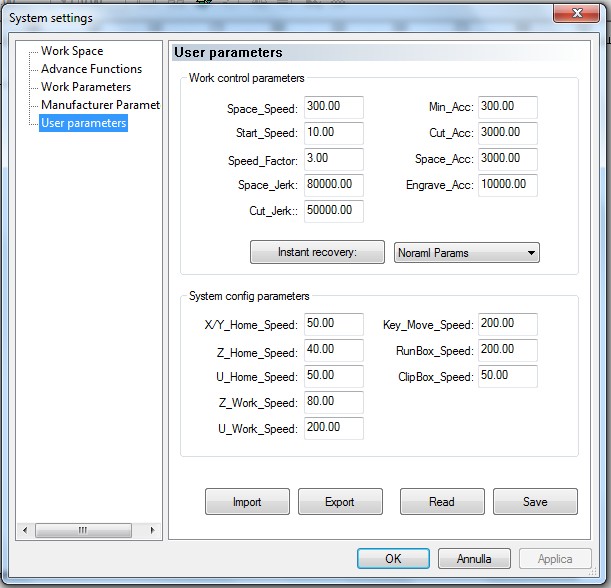The height and width of the screenshot is (588, 611).
Task: Confirm the dialog with OK
Action: click(x=393, y=559)
